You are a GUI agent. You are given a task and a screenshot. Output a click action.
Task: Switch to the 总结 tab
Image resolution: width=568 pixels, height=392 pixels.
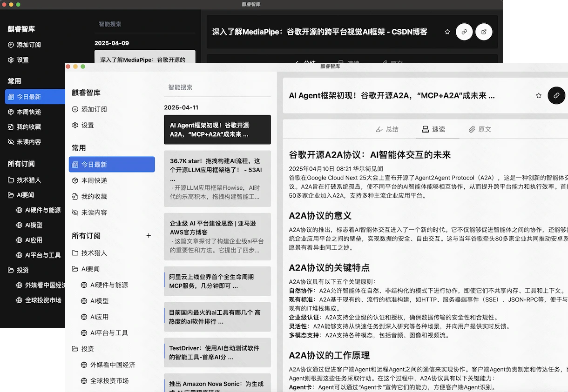387,129
